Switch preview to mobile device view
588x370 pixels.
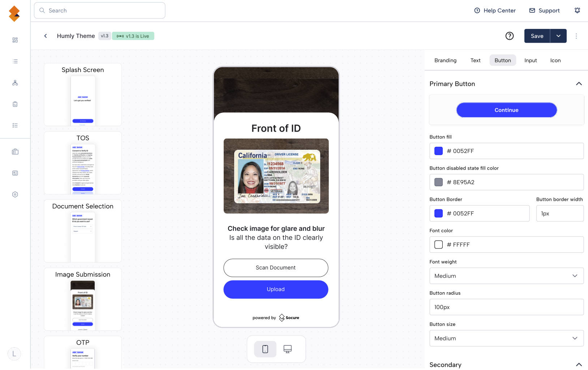tap(265, 349)
